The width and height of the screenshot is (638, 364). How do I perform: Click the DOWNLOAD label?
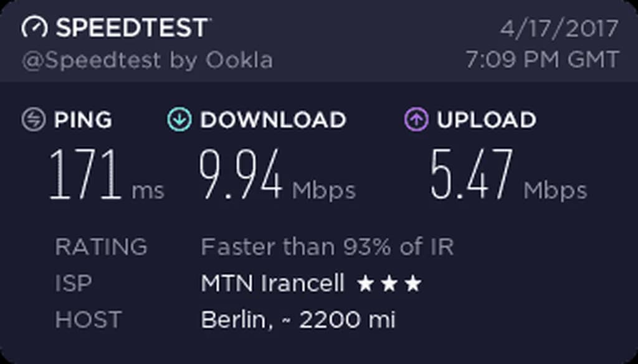(x=273, y=119)
